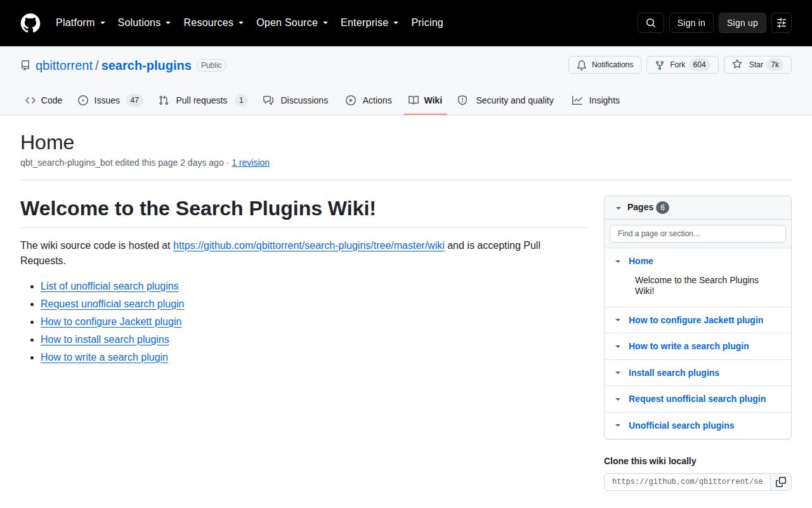Open Home page in sidebar
This screenshot has height=508, width=812.
pos(641,261)
